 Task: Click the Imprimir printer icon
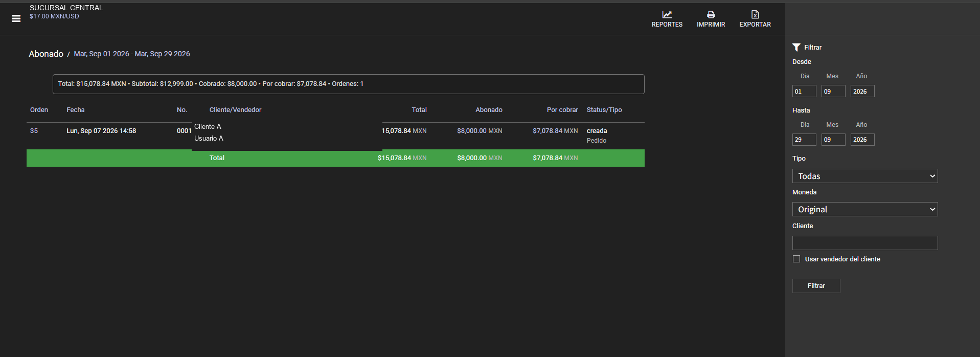[711, 14]
